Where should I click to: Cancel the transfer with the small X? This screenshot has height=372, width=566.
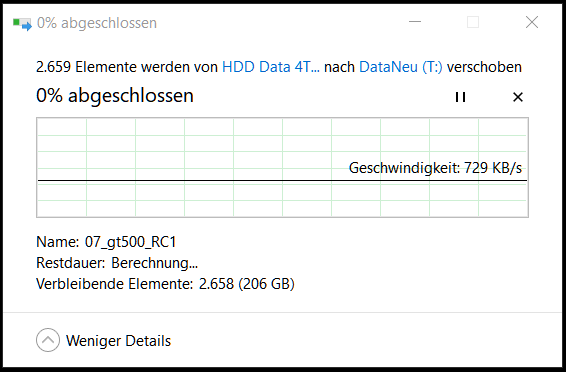518,97
